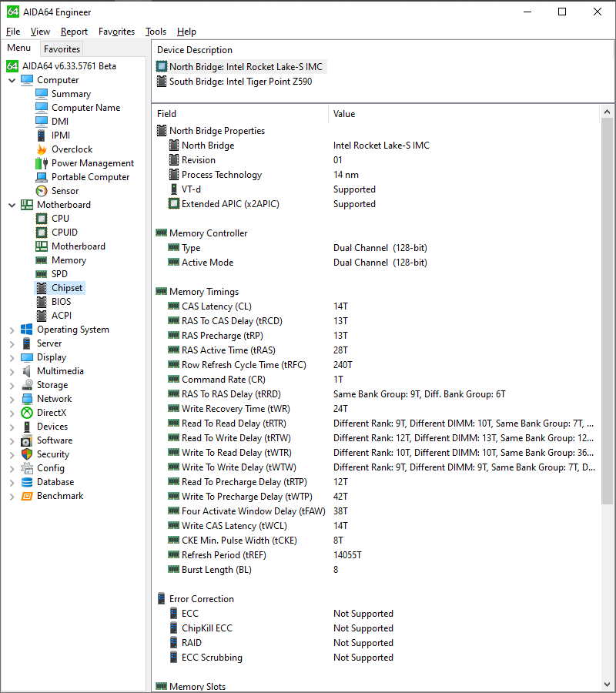Expand the Operating System node
This screenshot has height=693, width=616.
coord(12,330)
